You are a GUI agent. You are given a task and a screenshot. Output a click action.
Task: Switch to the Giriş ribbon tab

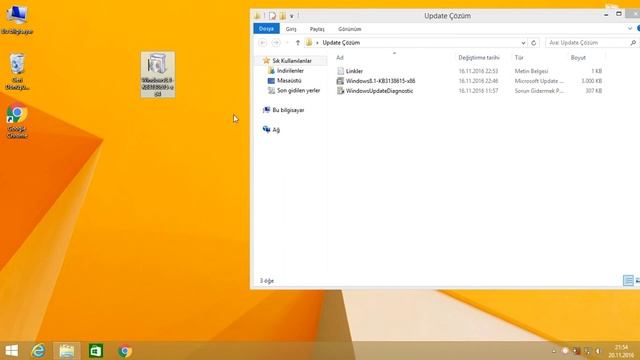coord(291,29)
